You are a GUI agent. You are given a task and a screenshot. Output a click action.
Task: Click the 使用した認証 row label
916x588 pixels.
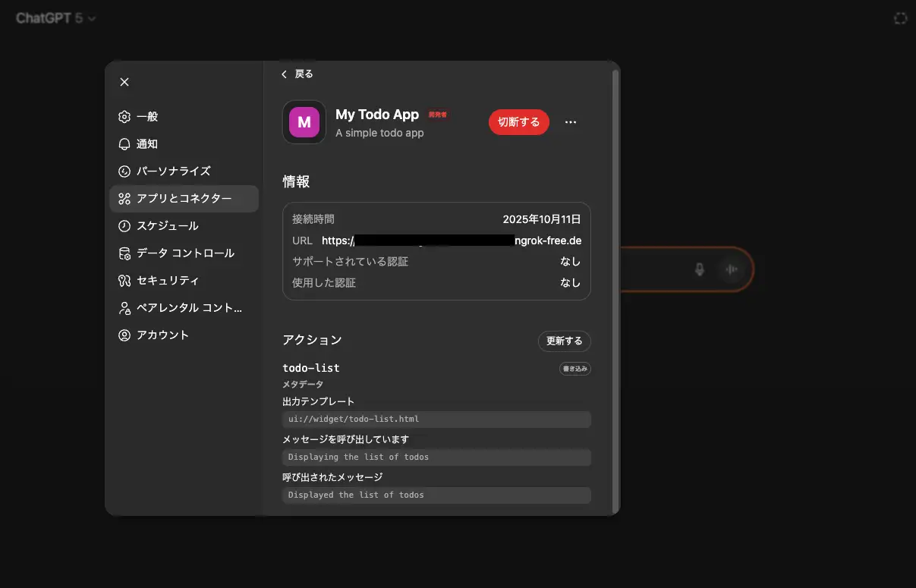(324, 283)
